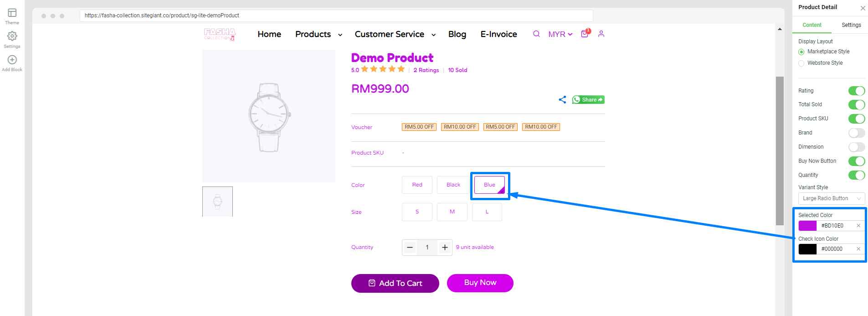Toggle the Brand switch on
Viewport: 868px width, 316px height.
(857, 133)
